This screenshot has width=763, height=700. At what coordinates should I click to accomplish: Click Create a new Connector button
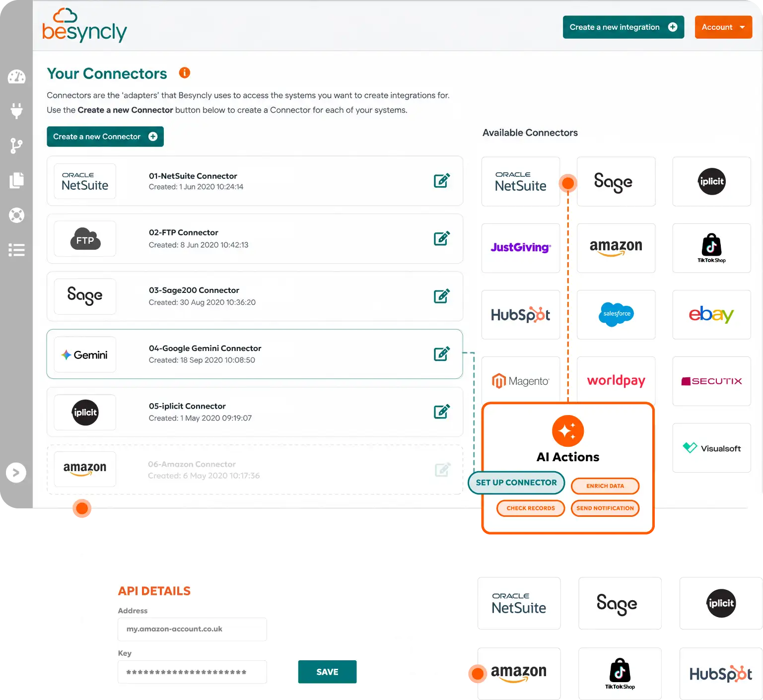[105, 137]
